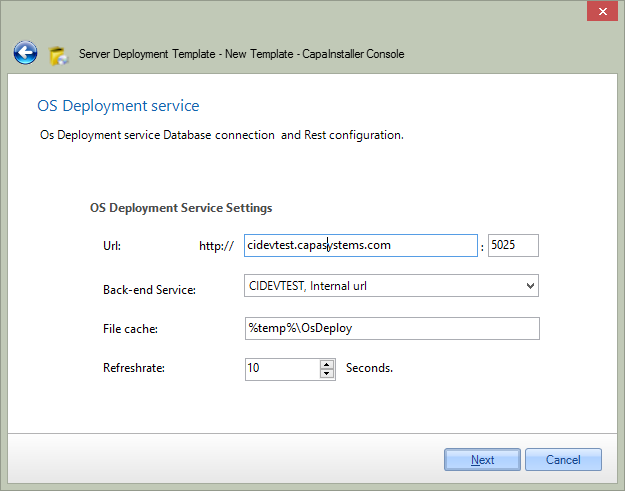Click the 'Refreshrate:' label
Image resolution: width=625 pixels, height=491 pixels.
coord(134,368)
